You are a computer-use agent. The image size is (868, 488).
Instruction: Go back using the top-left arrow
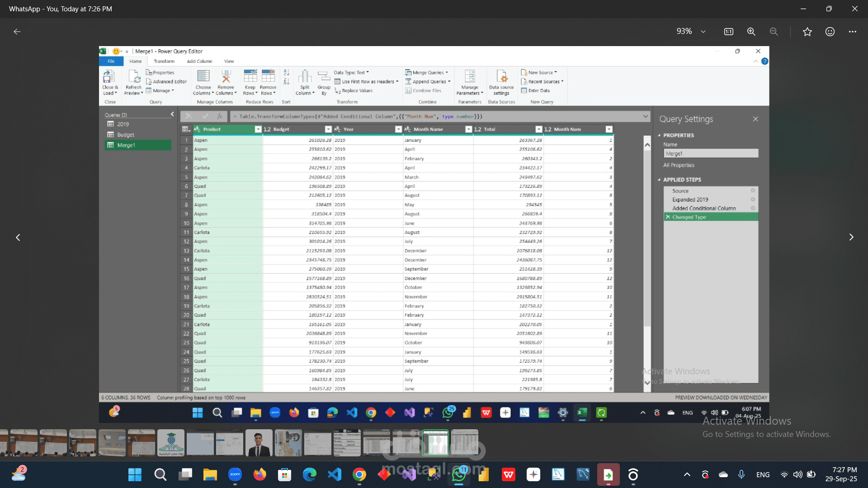[x=17, y=32]
